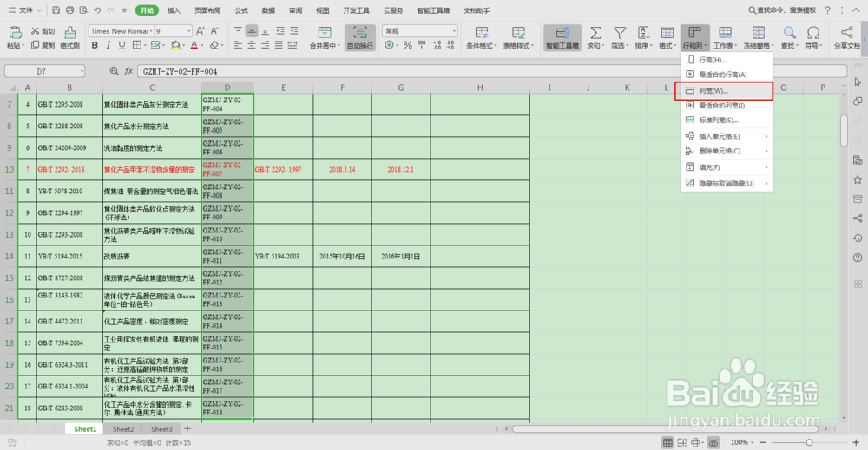
Task: Click zoom in plus button in status bar
Action: click(856, 442)
